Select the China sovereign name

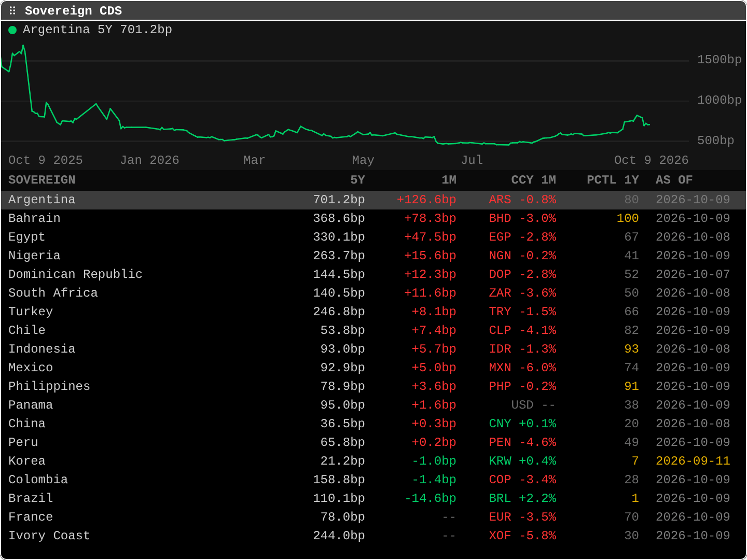coord(27,424)
